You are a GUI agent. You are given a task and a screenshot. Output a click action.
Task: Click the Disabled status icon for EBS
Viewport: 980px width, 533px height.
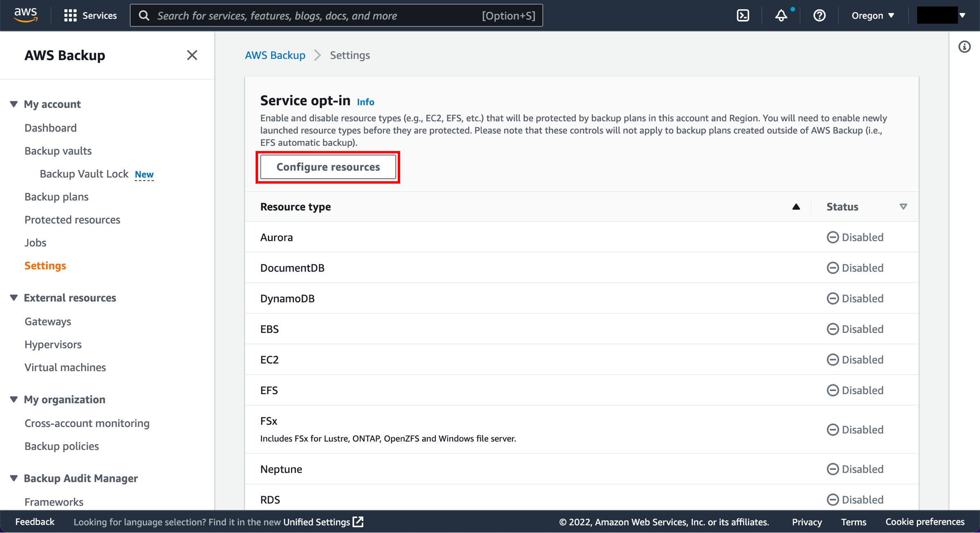pos(833,329)
